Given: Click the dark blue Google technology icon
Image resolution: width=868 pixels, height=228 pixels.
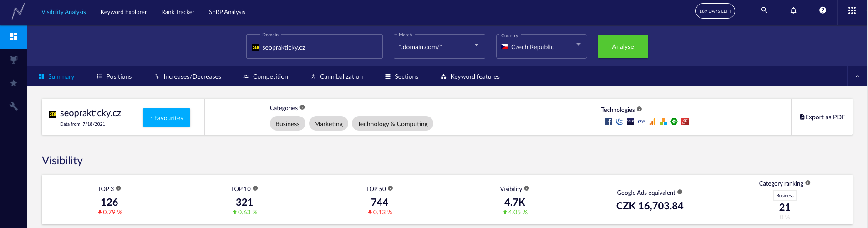Looking at the screenshot, I should click(630, 122).
